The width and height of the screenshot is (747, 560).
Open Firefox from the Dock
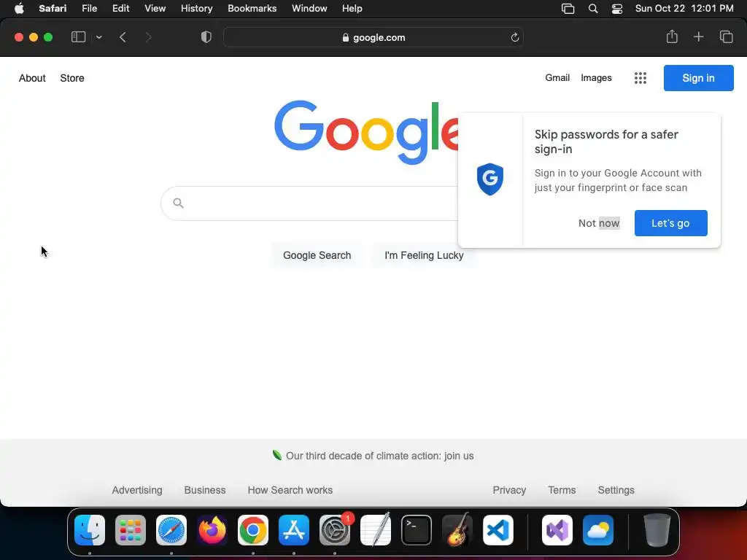[x=212, y=530]
